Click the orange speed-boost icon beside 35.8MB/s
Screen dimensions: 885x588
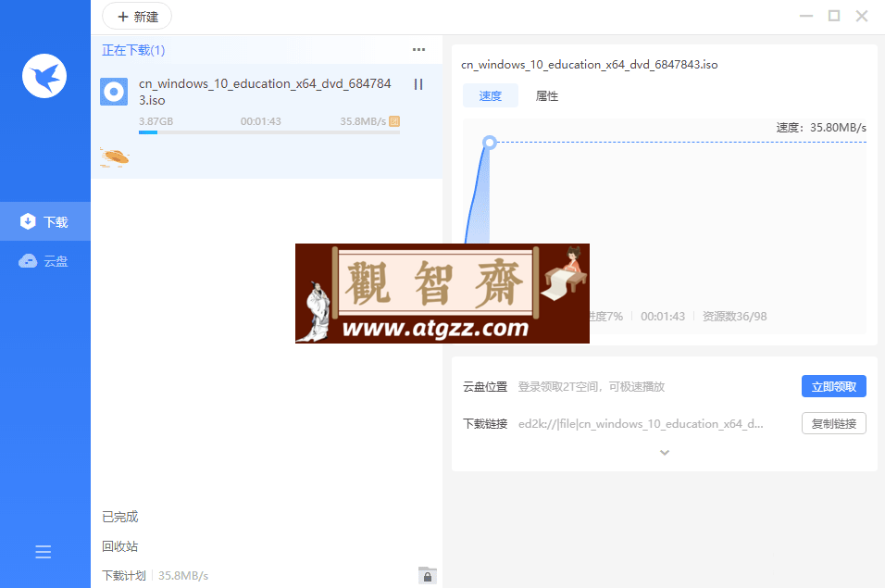[394, 120]
